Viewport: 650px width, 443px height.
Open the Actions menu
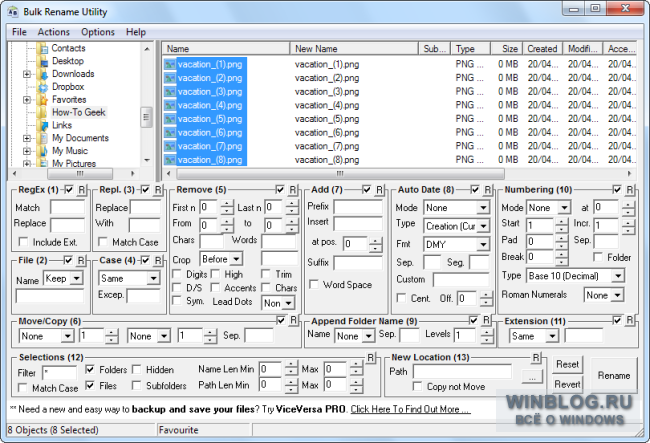tap(53, 32)
